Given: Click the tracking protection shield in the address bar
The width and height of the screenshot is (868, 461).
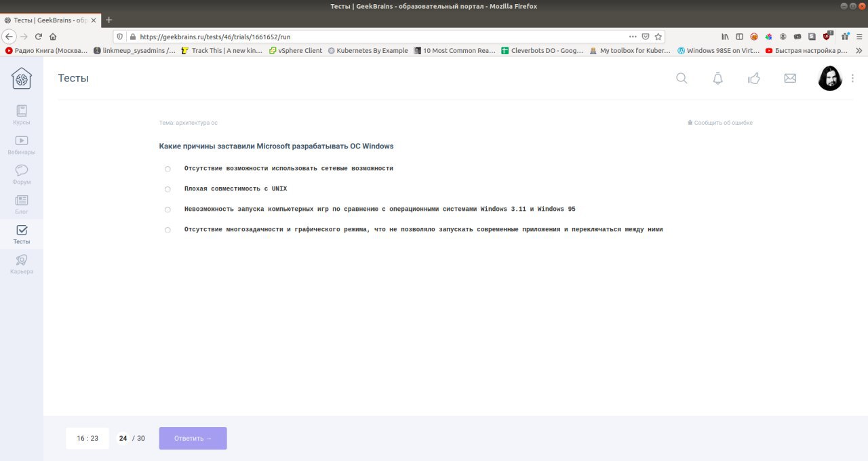Looking at the screenshot, I should [120, 37].
